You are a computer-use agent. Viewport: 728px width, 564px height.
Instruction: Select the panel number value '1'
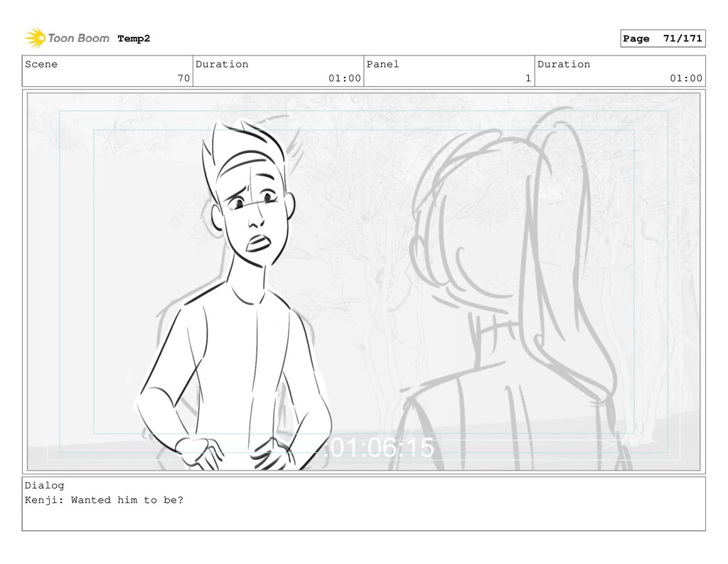528,78
